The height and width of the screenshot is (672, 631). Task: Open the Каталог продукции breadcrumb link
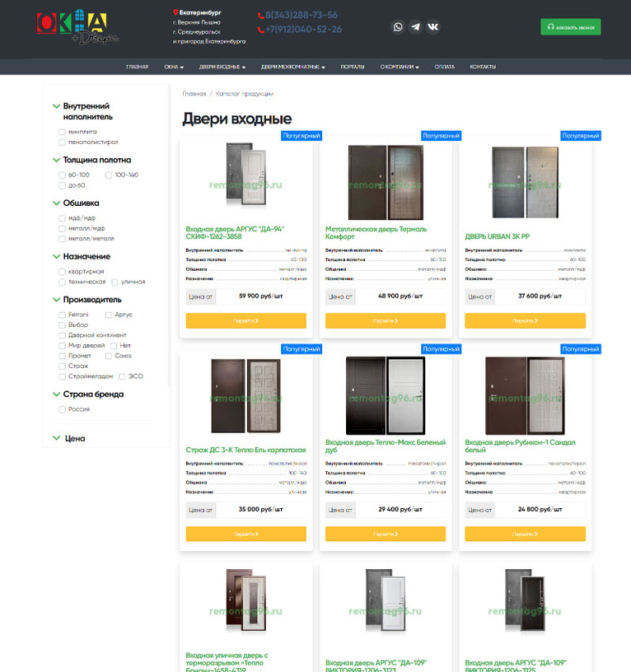tap(245, 93)
